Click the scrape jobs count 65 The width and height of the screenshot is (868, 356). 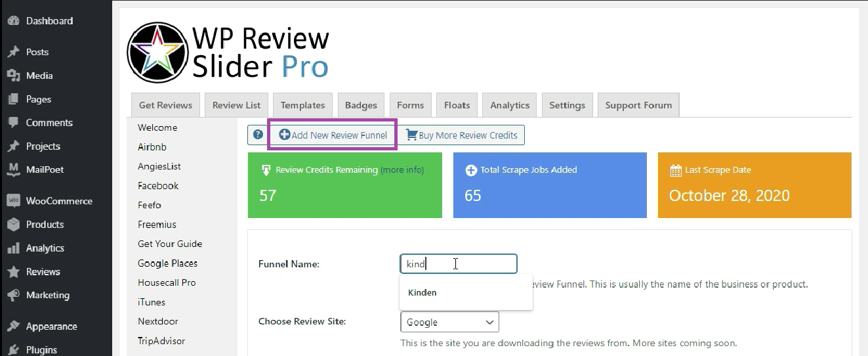(x=473, y=196)
